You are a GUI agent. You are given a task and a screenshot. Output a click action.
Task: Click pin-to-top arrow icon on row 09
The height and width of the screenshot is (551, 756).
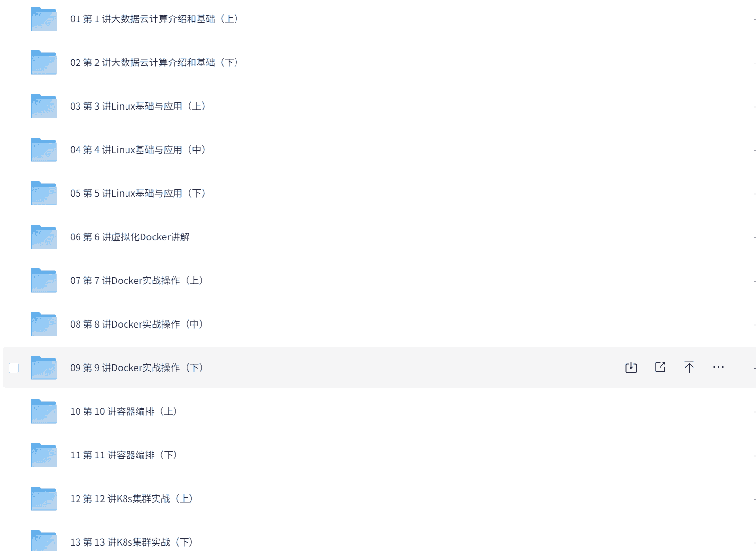pos(689,367)
